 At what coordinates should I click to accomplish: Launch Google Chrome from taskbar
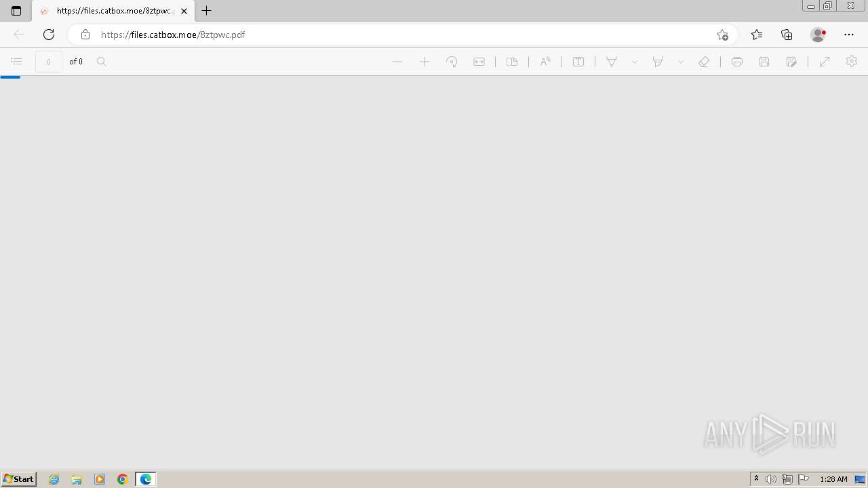123,479
